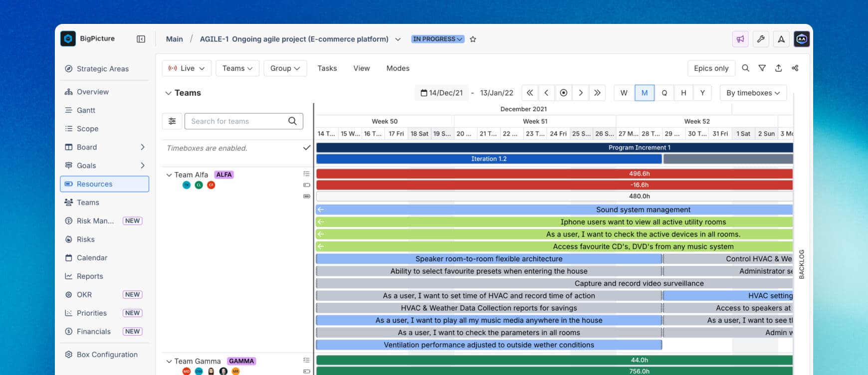Click red 496.6h workload bar

click(554, 174)
